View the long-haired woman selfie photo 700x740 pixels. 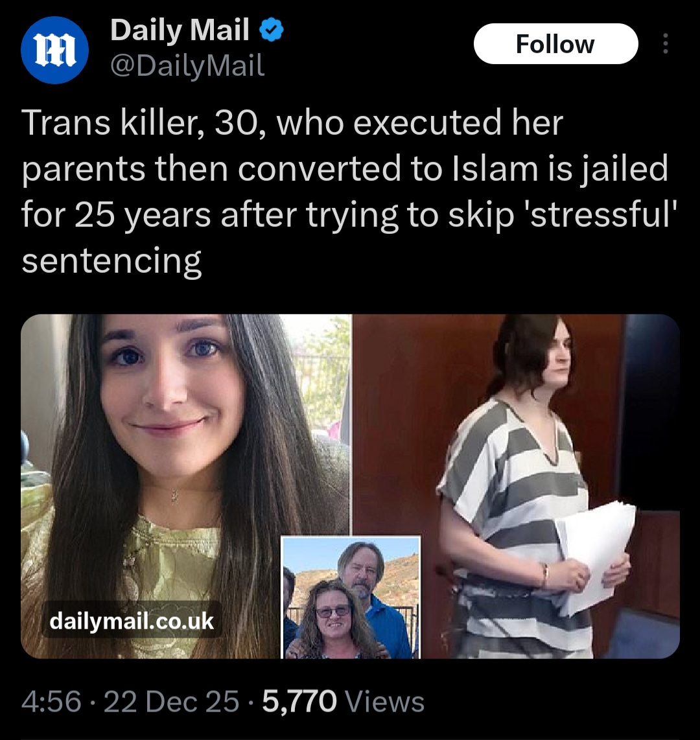[x=186, y=486]
